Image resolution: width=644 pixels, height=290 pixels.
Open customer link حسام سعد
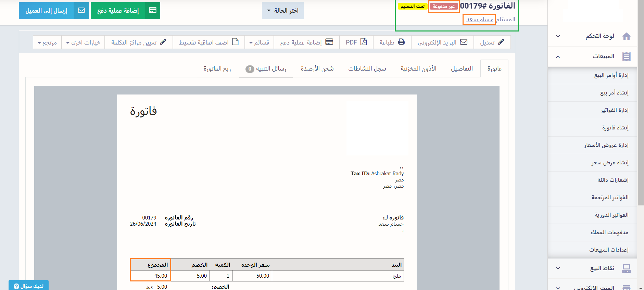(479, 20)
